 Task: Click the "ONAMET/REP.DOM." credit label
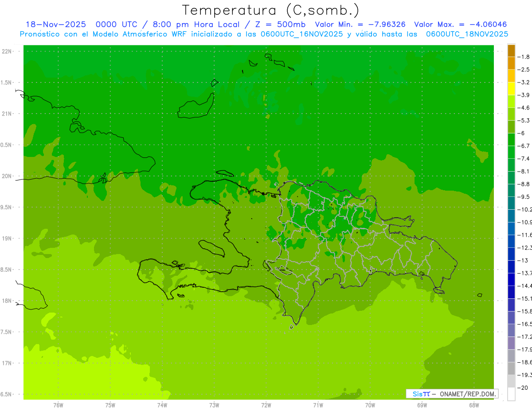point(468,394)
